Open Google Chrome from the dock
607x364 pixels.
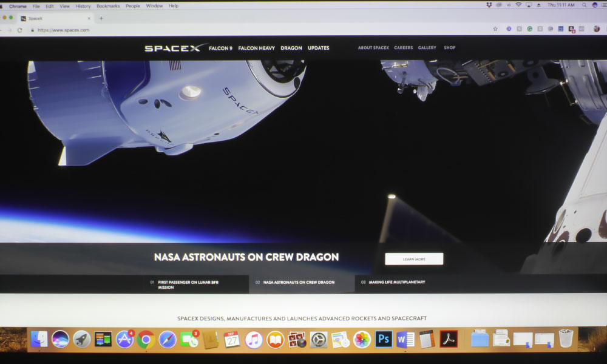[x=146, y=340]
